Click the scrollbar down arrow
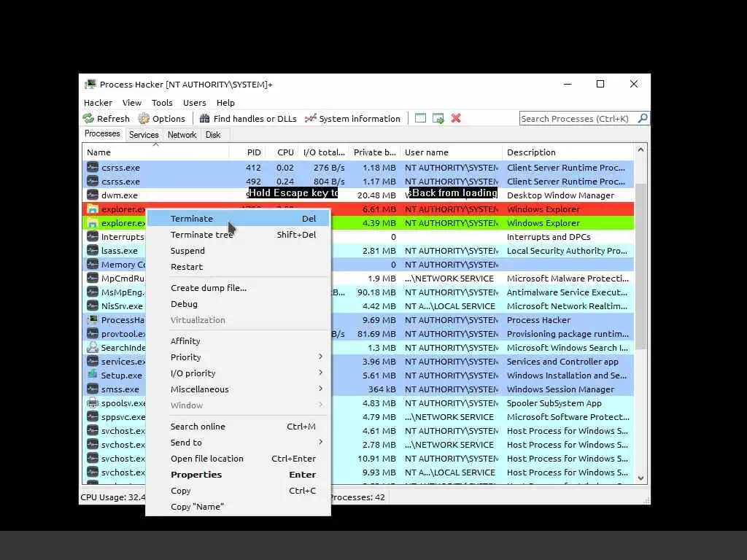Screen dimensions: 747x560 [640, 478]
